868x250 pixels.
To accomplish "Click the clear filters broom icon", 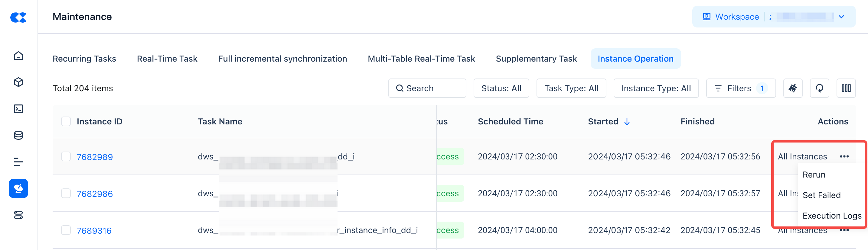I will pos(792,88).
